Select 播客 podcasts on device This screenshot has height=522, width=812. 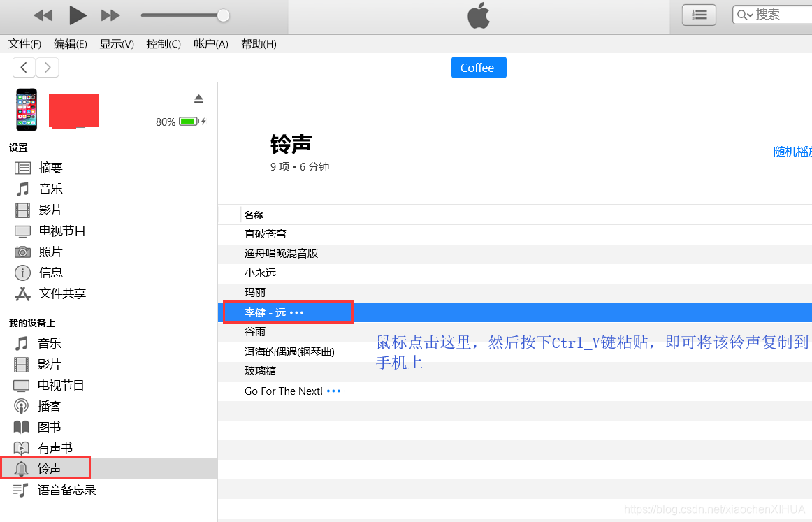point(50,406)
